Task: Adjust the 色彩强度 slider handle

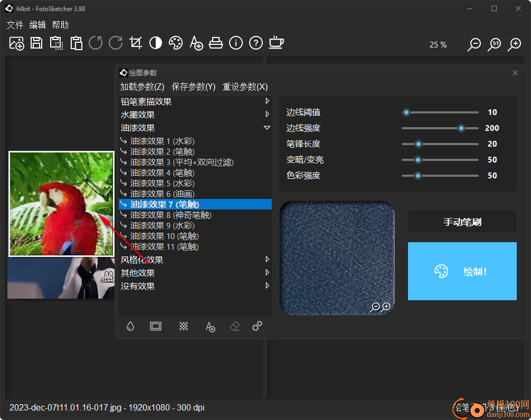Action: [x=418, y=176]
